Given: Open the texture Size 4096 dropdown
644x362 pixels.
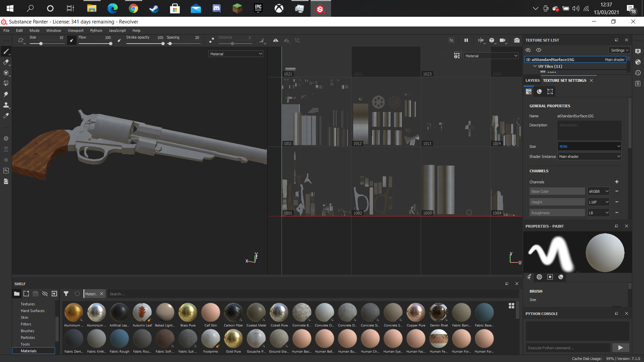Looking at the screenshot, I should pos(589,146).
